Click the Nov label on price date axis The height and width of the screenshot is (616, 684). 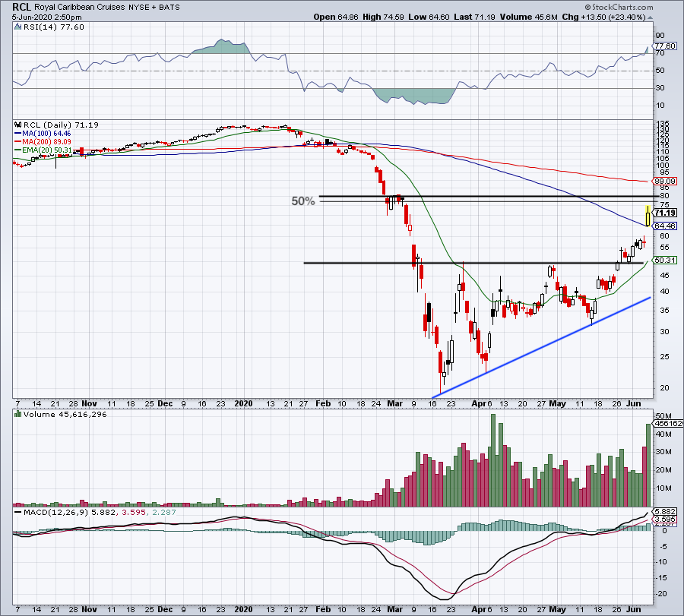click(x=89, y=403)
